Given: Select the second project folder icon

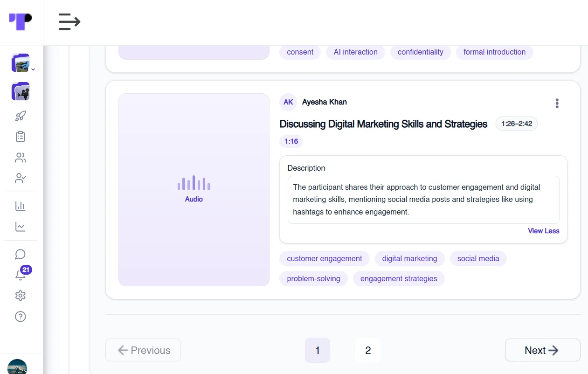Looking at the screenshot, I should (21, 91).
